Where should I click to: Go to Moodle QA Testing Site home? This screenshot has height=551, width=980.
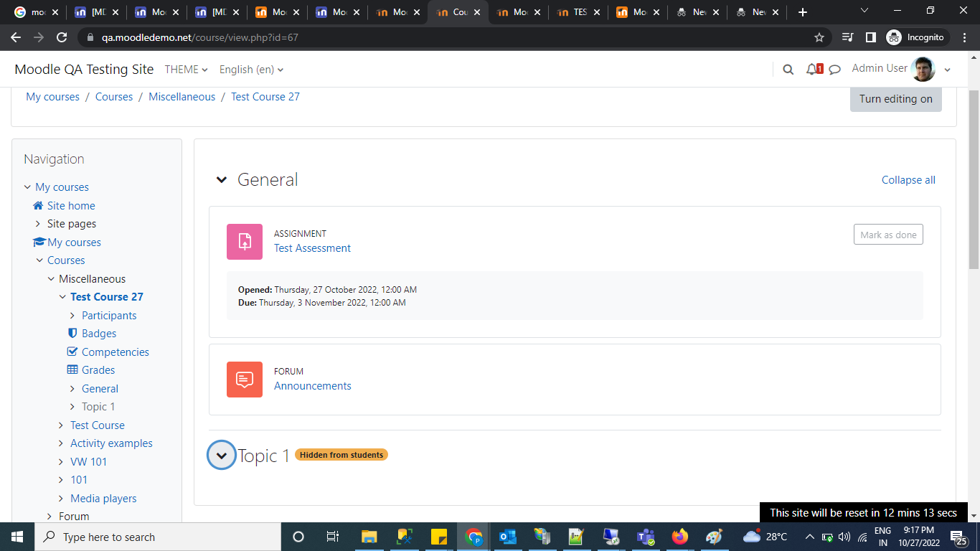click(84, 70)
